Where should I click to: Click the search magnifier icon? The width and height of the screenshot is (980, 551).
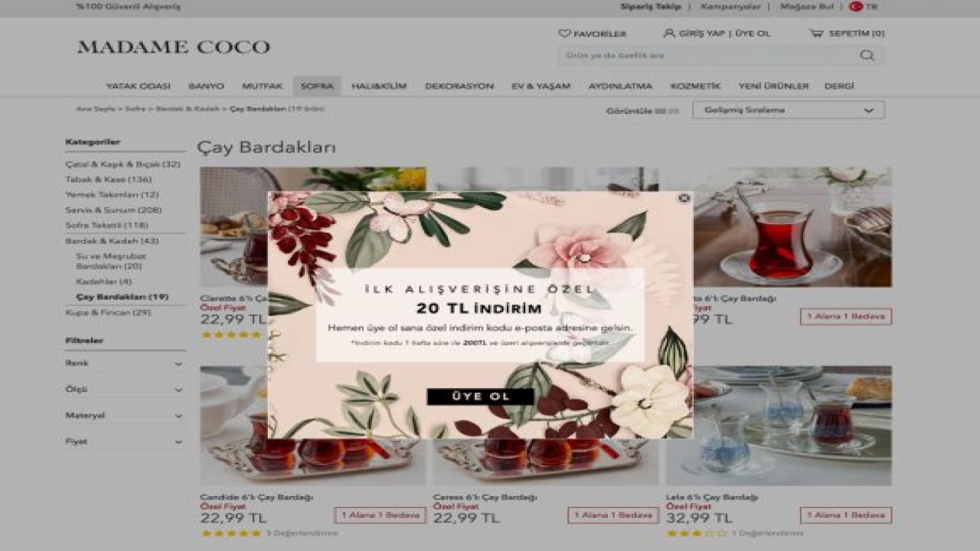(x=867, y=55)
